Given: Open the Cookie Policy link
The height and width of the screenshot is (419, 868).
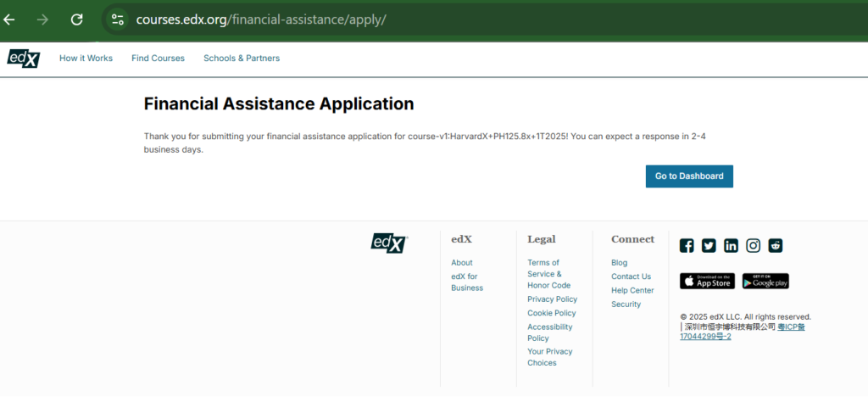Looking at the screenshot, I should (551, 313).
